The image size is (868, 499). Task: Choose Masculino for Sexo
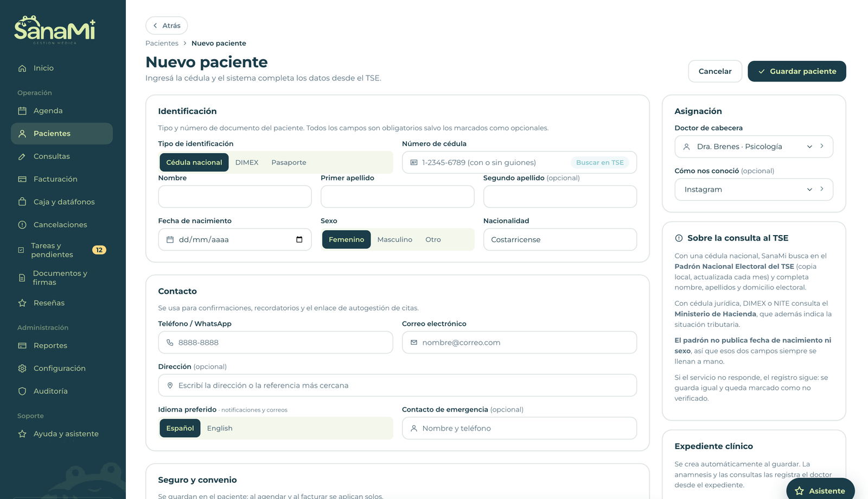pyautogui.click(x=395, y=239)
